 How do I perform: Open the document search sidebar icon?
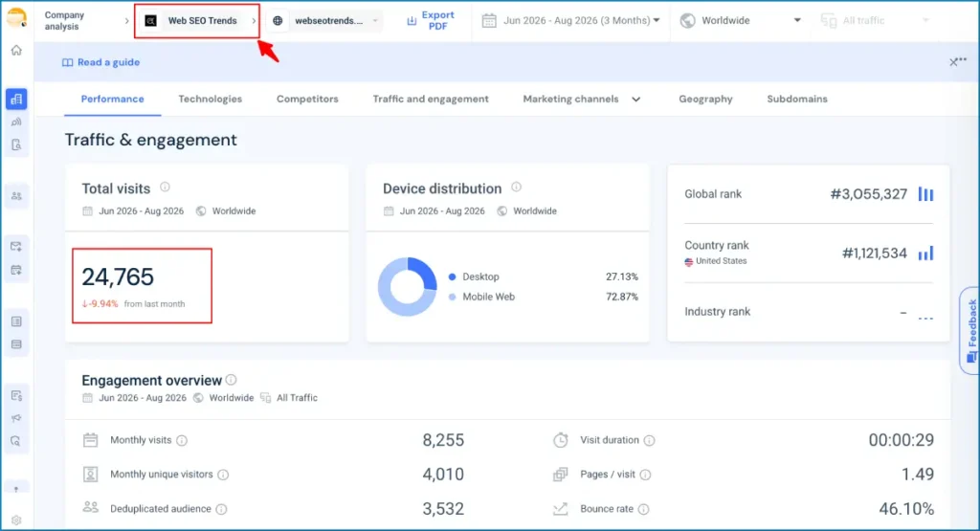(x=16, y=144)
